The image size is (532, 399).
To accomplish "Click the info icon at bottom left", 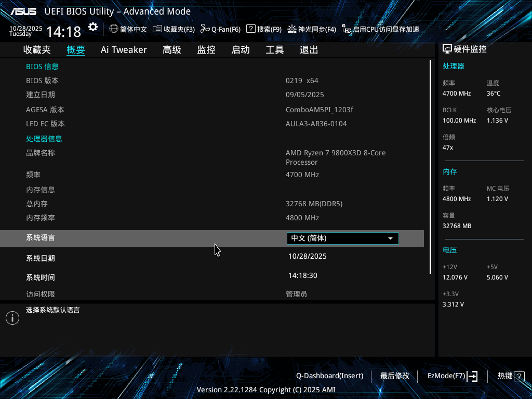I will pos(12,317).
